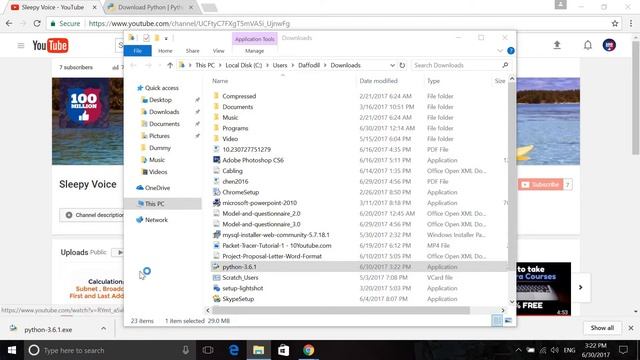Image resolution: width=640 pixels, height=360 pixels.
Task: Click the search magnifier in Explorer
Action: [x=505, y=65]
